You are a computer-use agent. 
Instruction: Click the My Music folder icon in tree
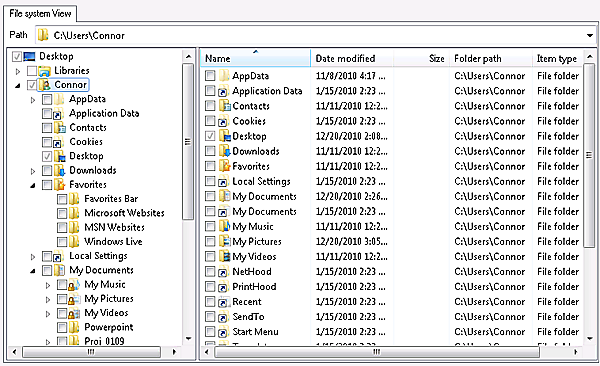(74, 285)
